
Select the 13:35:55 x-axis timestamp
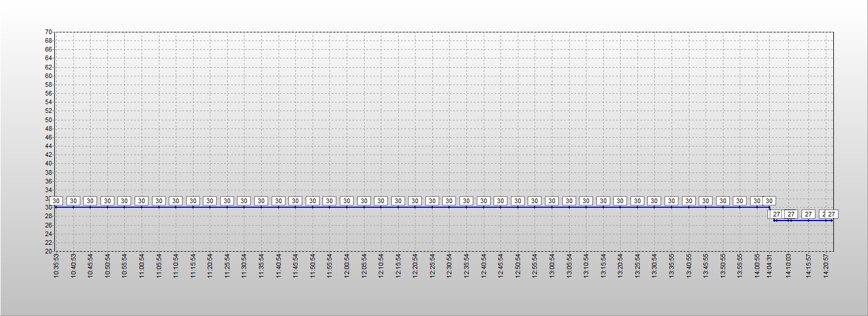click(x=672, y=266)
